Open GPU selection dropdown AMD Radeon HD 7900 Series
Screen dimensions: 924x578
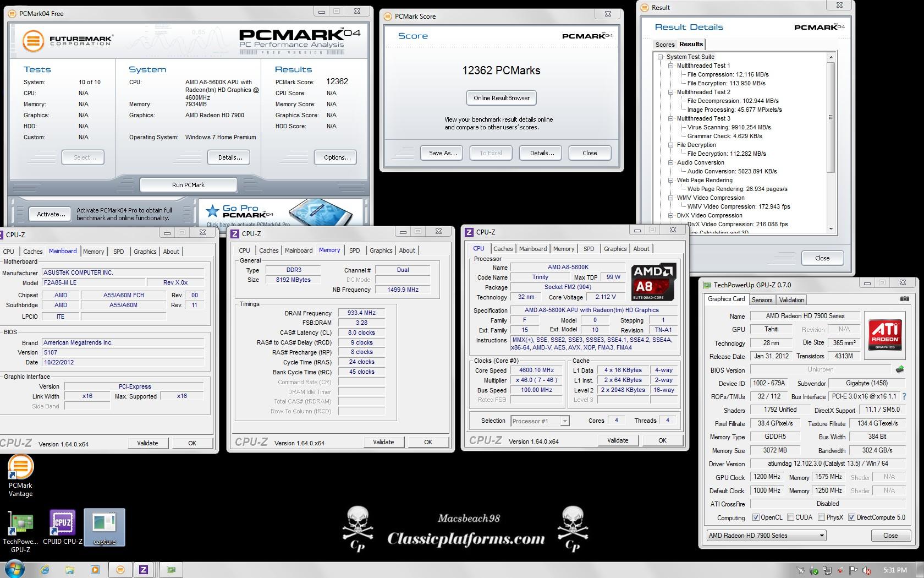click(767, 535)
